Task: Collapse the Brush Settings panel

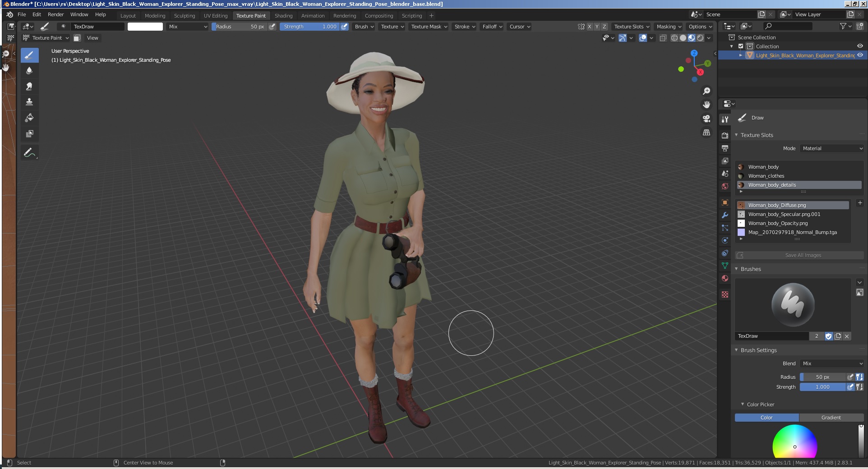Action: [737, 350]
